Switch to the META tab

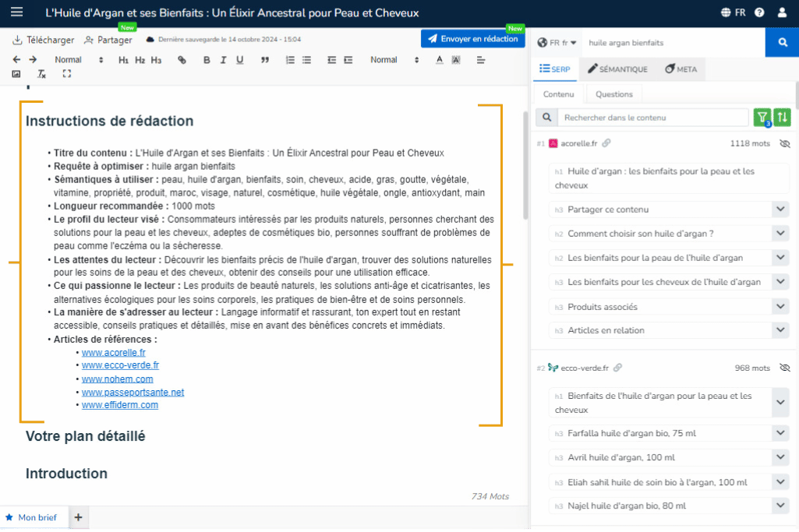[x=681, y=69]
